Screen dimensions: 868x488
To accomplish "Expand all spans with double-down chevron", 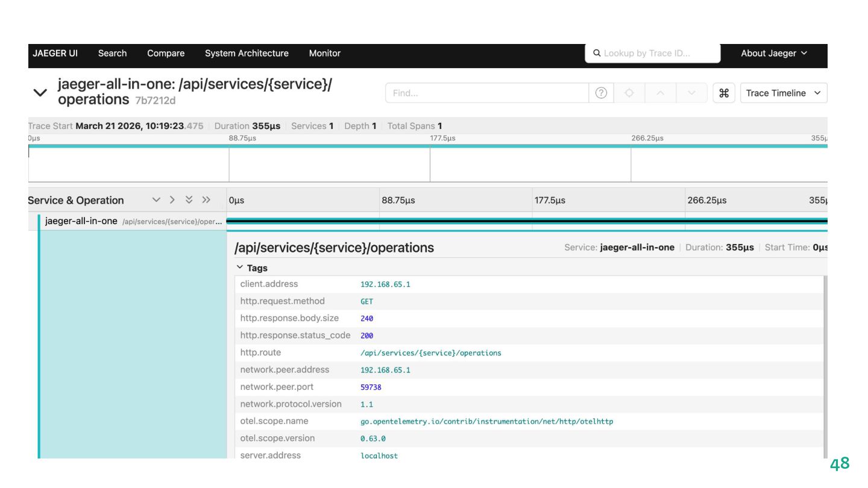I will point(189,200).
